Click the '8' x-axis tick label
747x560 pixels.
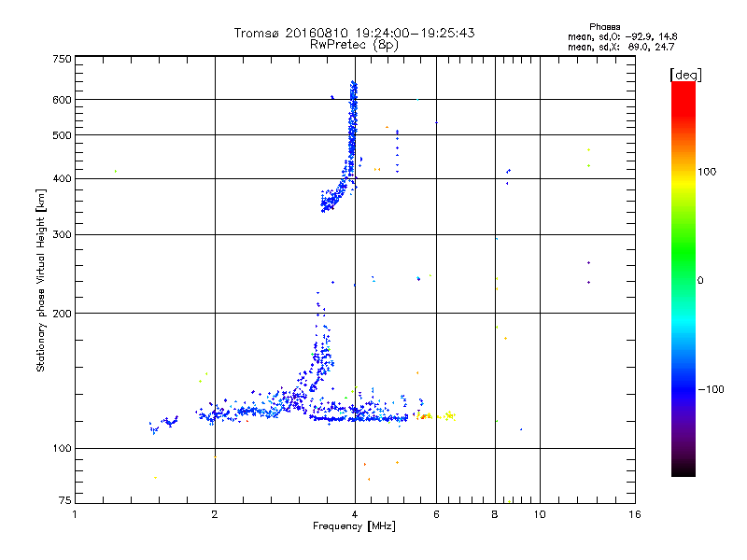[x=495, y=514]
